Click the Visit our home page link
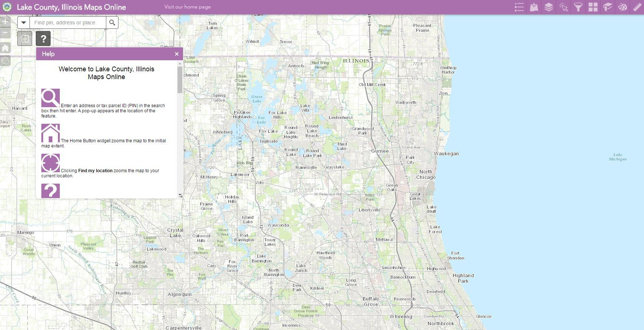 pos(187,7)
